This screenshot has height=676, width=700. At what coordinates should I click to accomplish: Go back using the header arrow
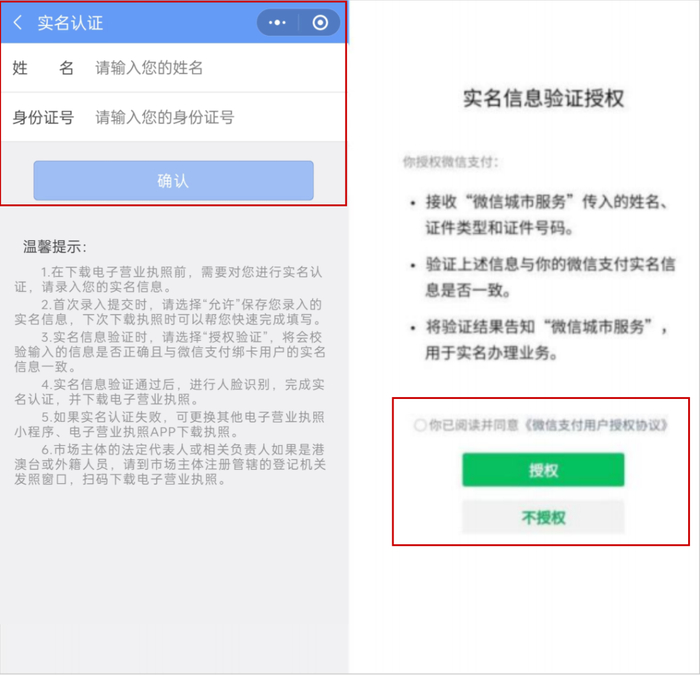click(18, 22)
